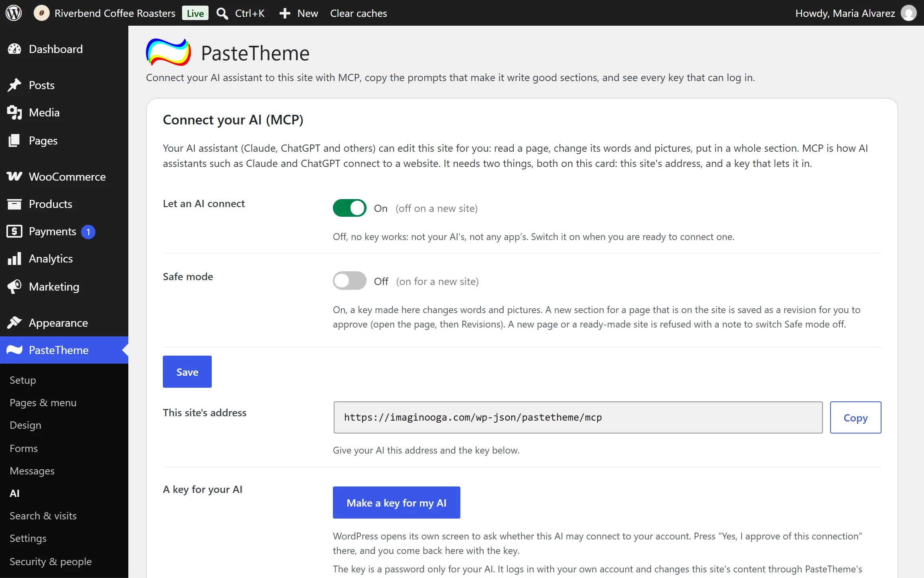This screenshot has height=578, width=924.
Task: Open the Forms submenu item
Action: (24, 448)
